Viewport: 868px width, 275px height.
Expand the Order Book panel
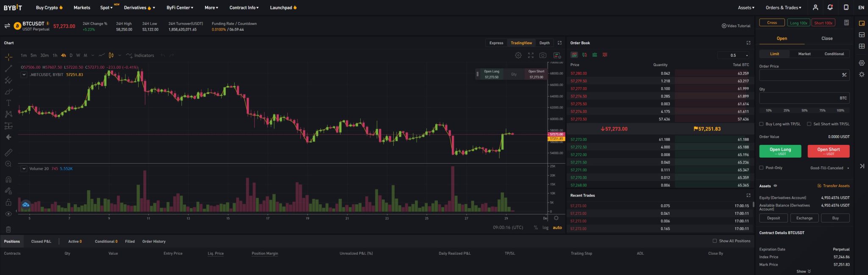click(748, 43)
